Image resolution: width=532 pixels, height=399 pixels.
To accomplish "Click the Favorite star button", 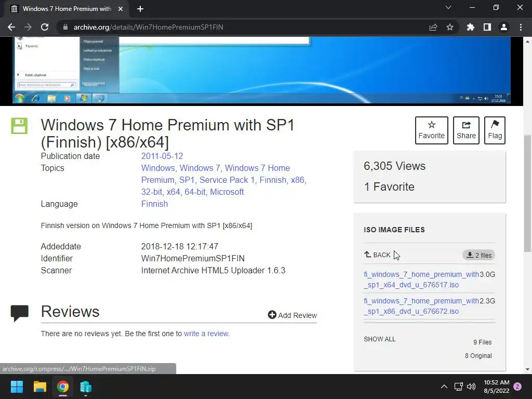I will 432,130.
